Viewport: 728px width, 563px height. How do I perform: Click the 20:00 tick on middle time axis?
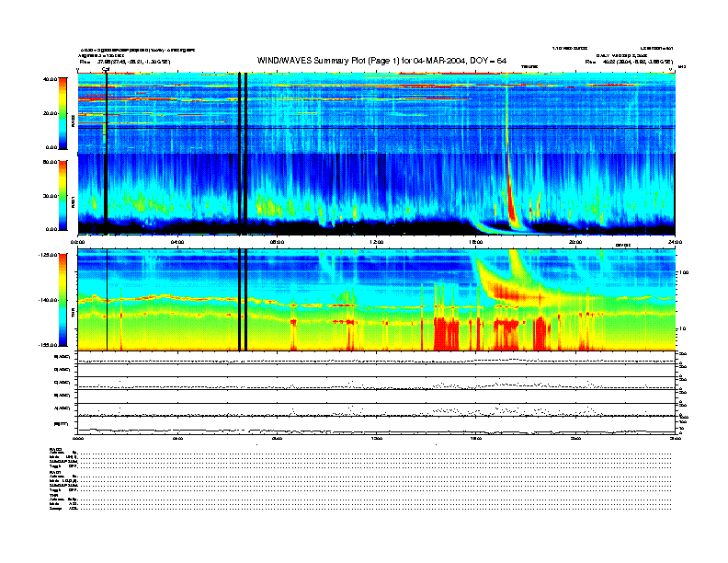click(x=575, y=242)
